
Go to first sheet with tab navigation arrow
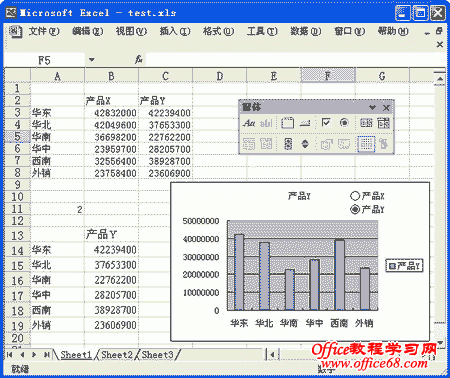pyautogui.click(x=10, y=354)
